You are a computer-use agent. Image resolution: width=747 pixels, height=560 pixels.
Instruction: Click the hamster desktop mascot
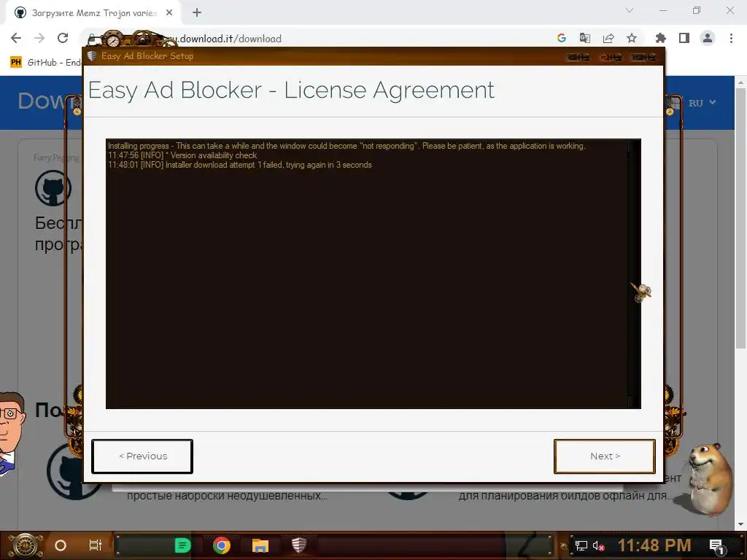[710, 478]
